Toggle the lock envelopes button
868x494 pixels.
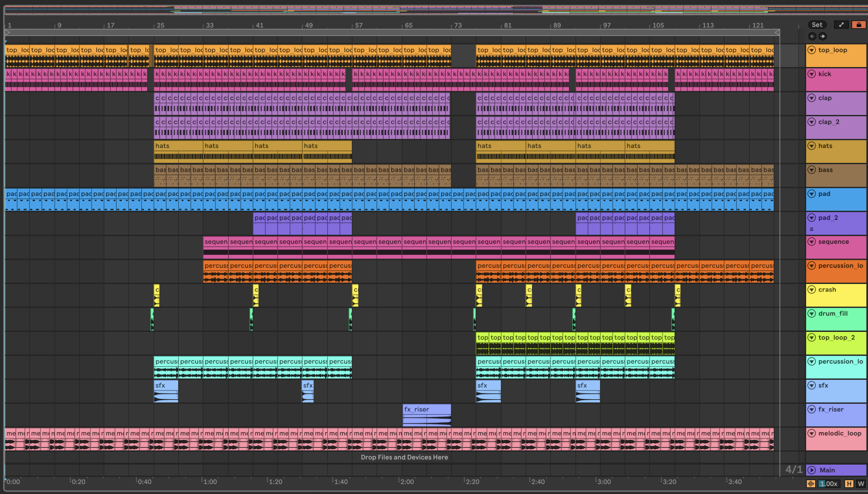pos(858,25)
